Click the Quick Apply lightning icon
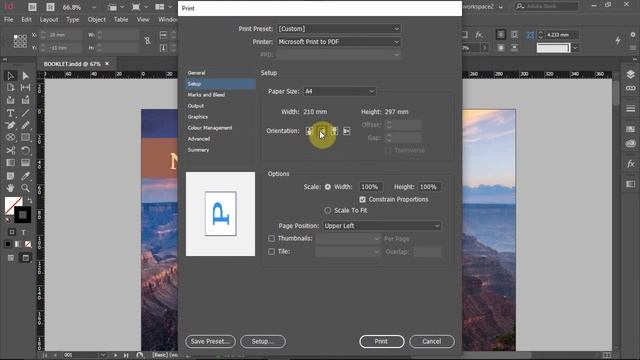Viewport: 640px width, 360px height. [618, 40]
